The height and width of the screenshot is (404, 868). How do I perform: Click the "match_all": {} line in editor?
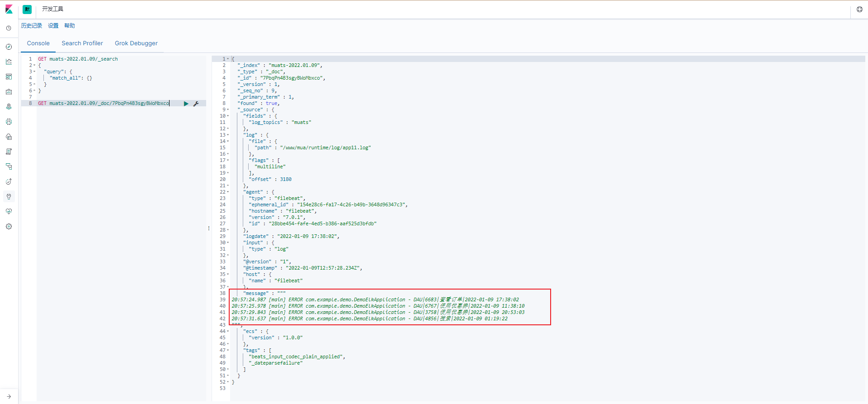coord(71,78)
